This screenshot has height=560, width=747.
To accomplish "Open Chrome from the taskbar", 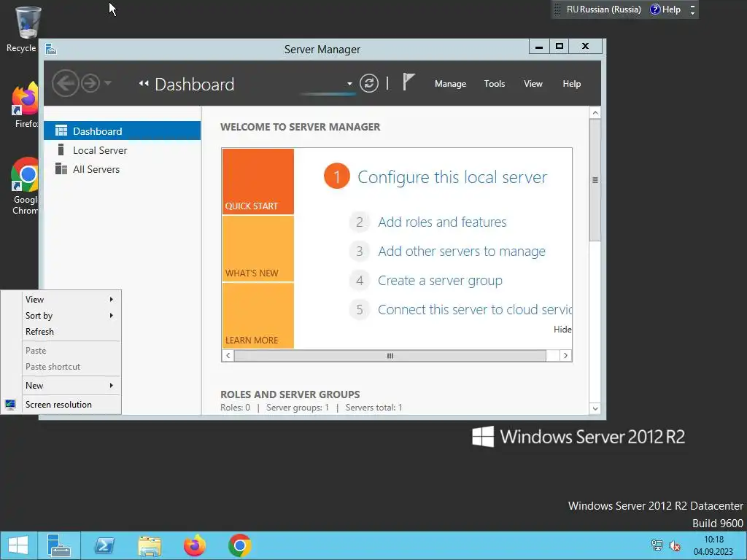I will (239, 545).
